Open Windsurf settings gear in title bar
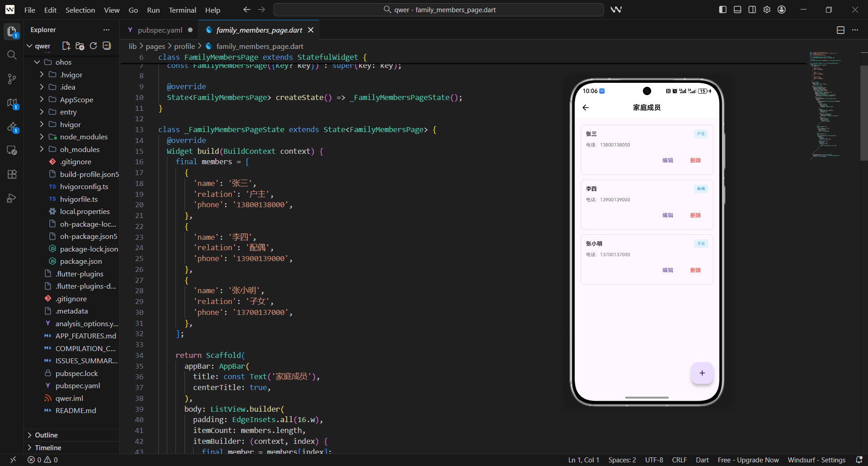 [x=767, y=10]
